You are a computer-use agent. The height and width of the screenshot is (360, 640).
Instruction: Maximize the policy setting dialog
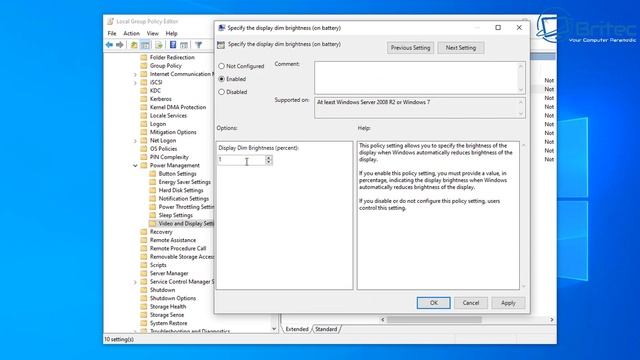pos(498,27)
